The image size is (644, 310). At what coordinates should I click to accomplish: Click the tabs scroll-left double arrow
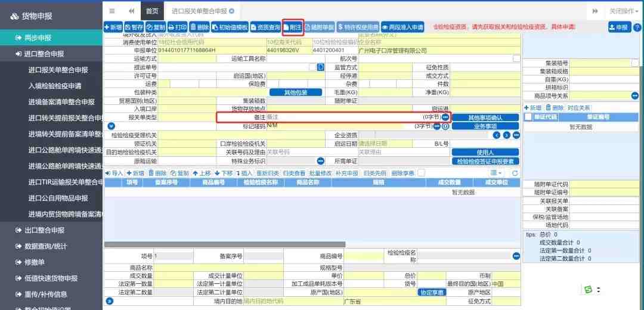coord(131,11)
